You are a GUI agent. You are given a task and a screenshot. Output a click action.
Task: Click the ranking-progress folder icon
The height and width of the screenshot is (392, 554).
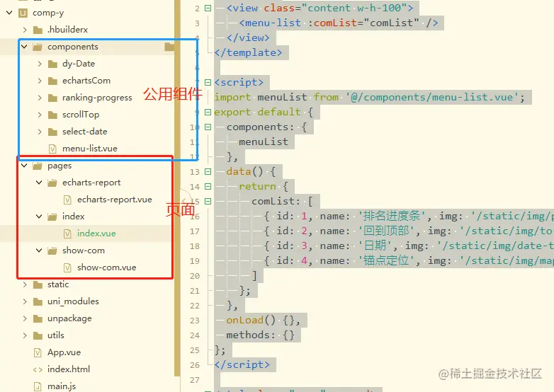pos(52,98)
